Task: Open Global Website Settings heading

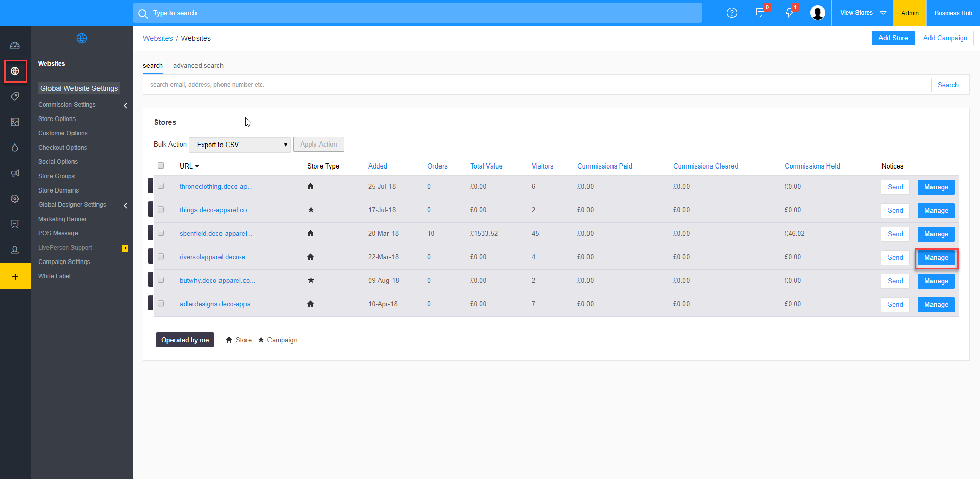Action: tap(79, 88)
